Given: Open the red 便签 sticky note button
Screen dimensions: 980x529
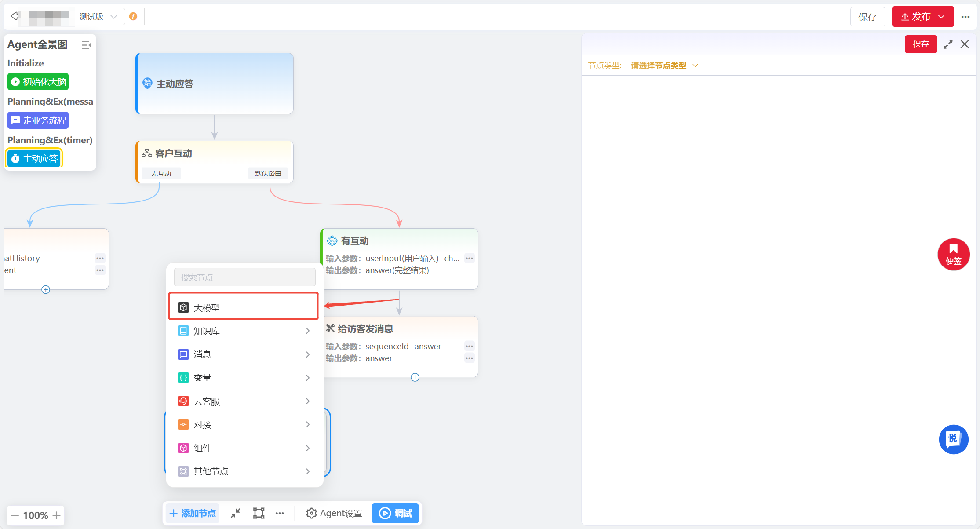Looking at the screenshot, I should 953,255.
